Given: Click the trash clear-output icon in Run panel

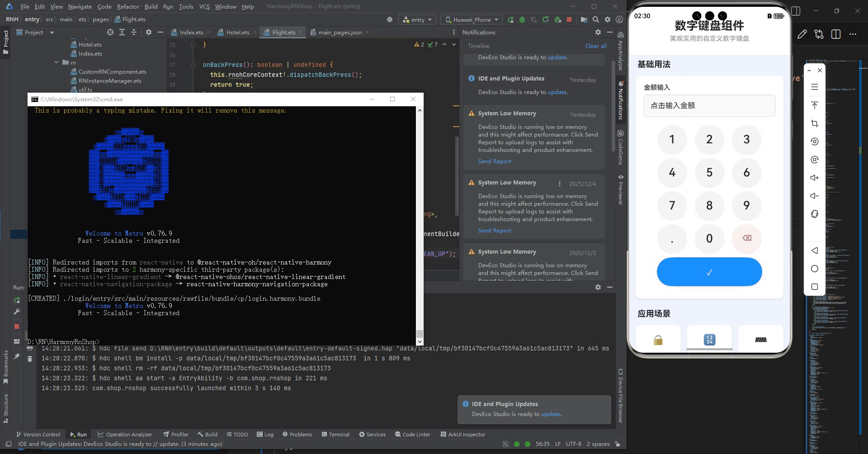Looking at the screenshot, I should click(x=30, y=359).
